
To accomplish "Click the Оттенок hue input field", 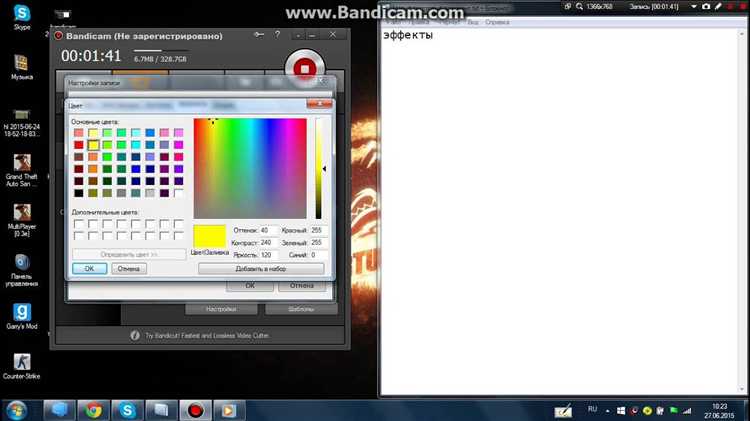I will 268,230.
